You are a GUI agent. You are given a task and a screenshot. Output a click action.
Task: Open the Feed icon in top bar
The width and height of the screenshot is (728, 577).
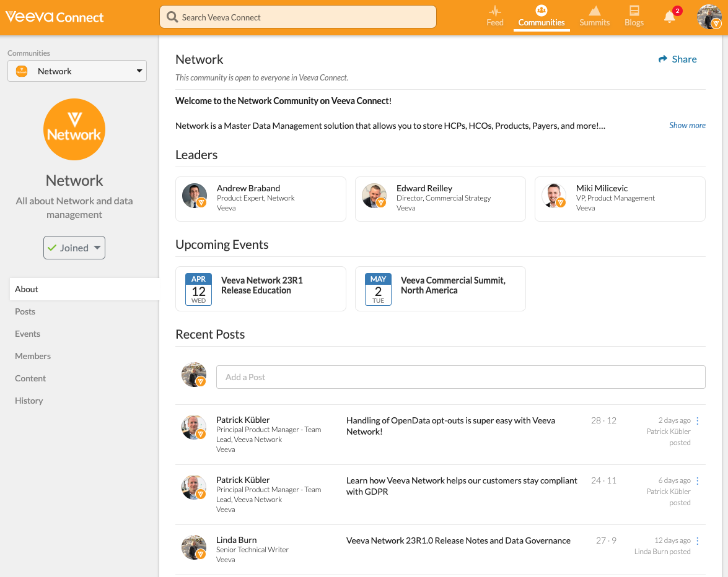494,12
